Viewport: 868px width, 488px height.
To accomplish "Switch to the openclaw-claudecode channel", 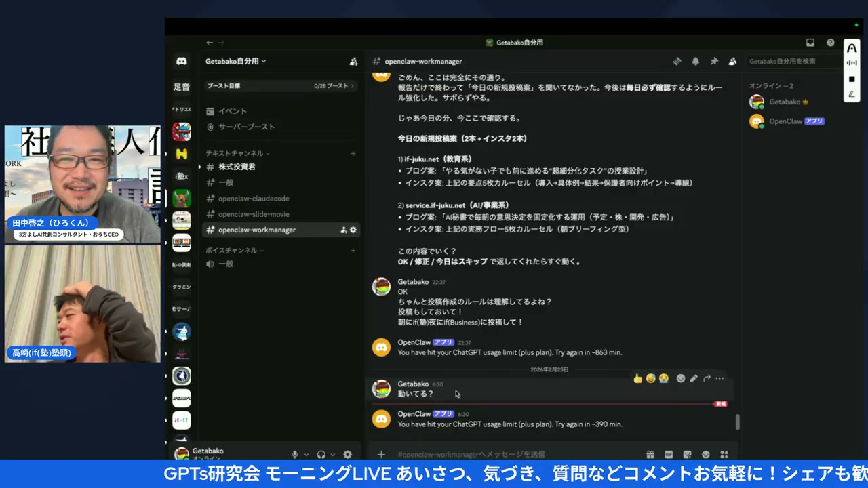I will click(254, 198).
